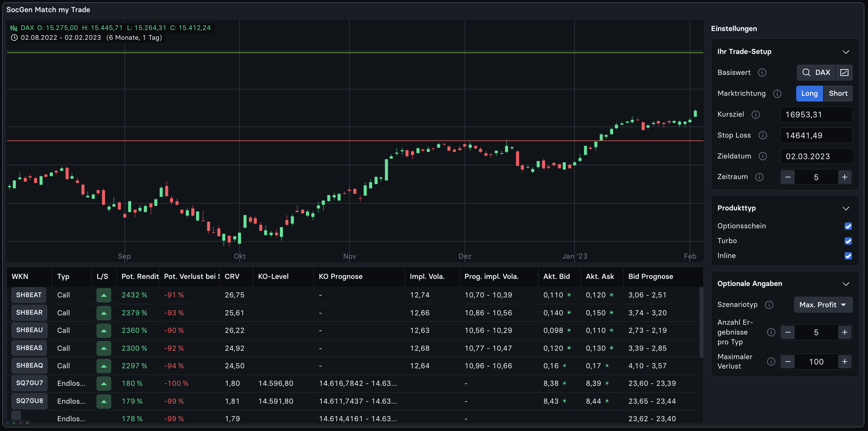Click the green long arrow in row SH8EAQ

tap(104, 366)
